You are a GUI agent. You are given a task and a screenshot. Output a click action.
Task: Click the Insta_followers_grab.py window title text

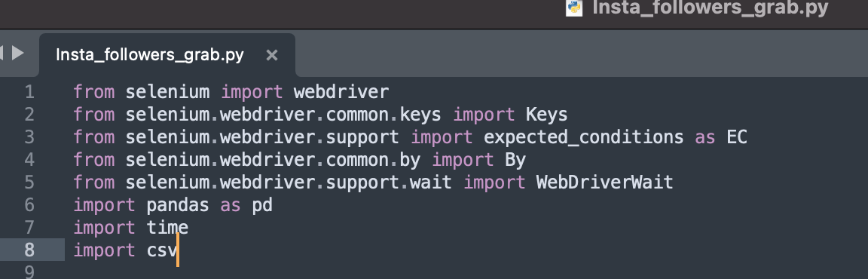pos(711,8)
